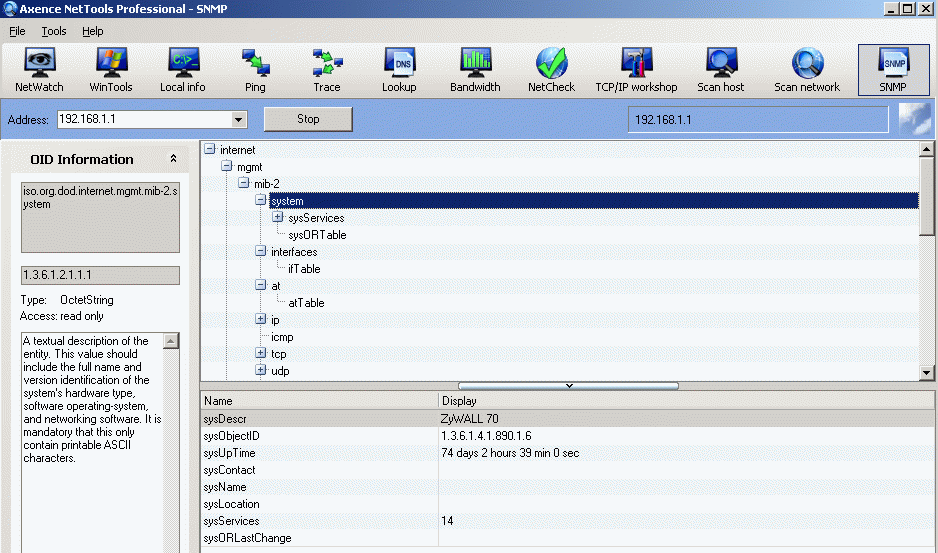Collapse the mgmt tree node

tap(226, 166)
